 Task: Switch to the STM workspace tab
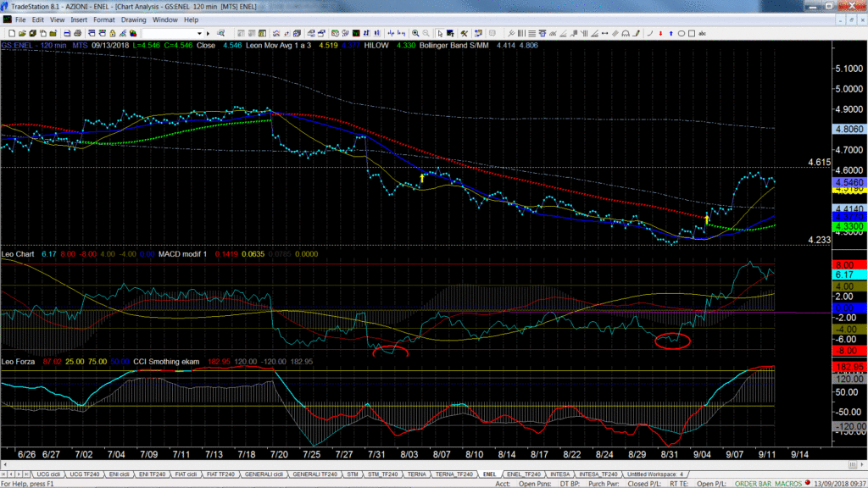353,474
